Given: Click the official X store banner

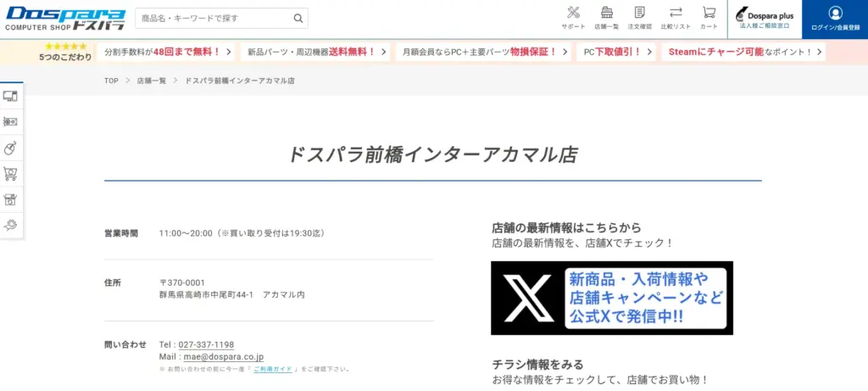Looking at the screenshot, I should tap(611, 298).
